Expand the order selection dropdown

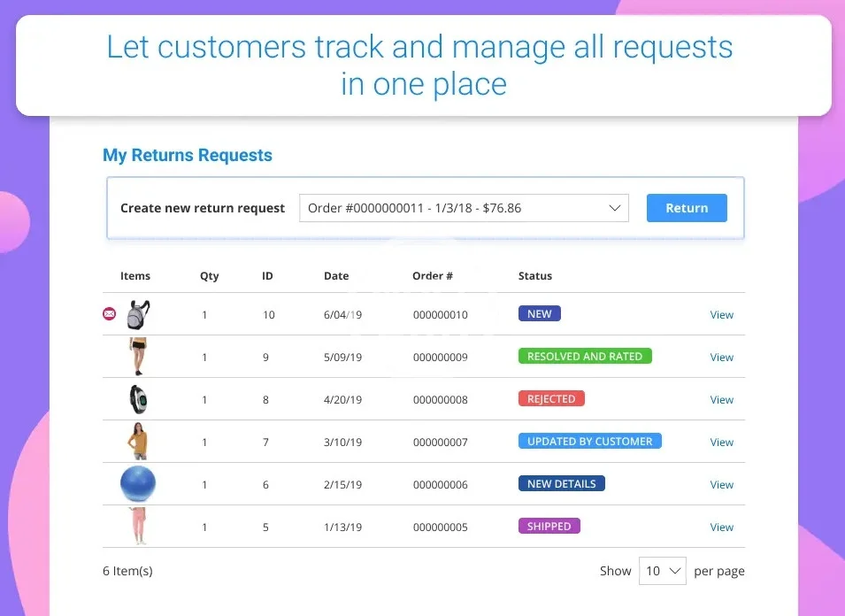[464, 209]
